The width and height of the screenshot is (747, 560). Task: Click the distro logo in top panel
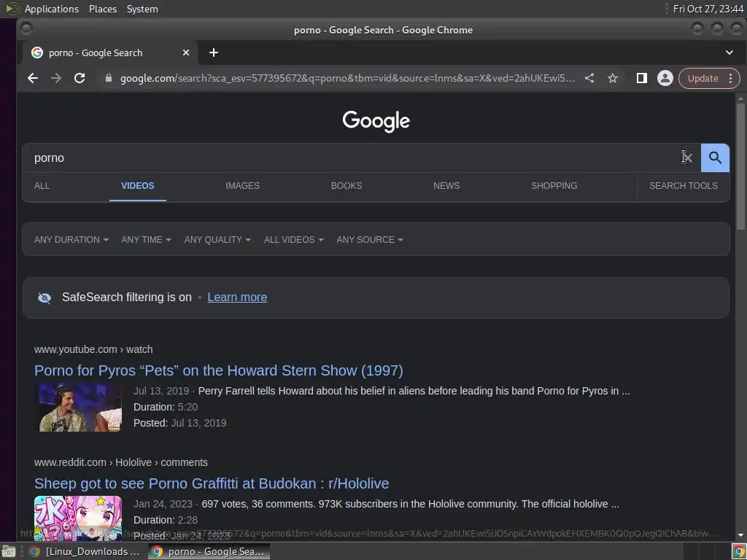click(12, 9)
